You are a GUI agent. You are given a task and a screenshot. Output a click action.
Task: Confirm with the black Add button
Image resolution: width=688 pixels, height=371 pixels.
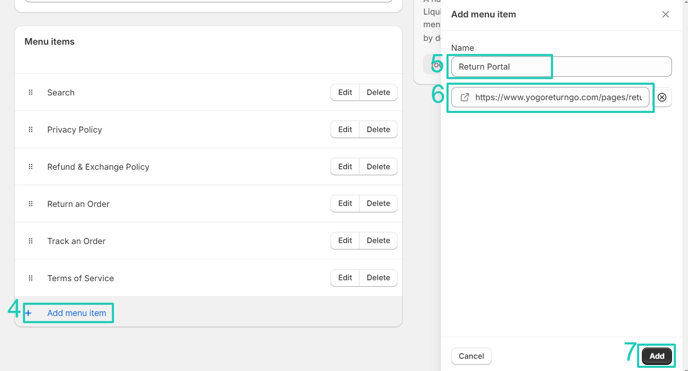656,356
